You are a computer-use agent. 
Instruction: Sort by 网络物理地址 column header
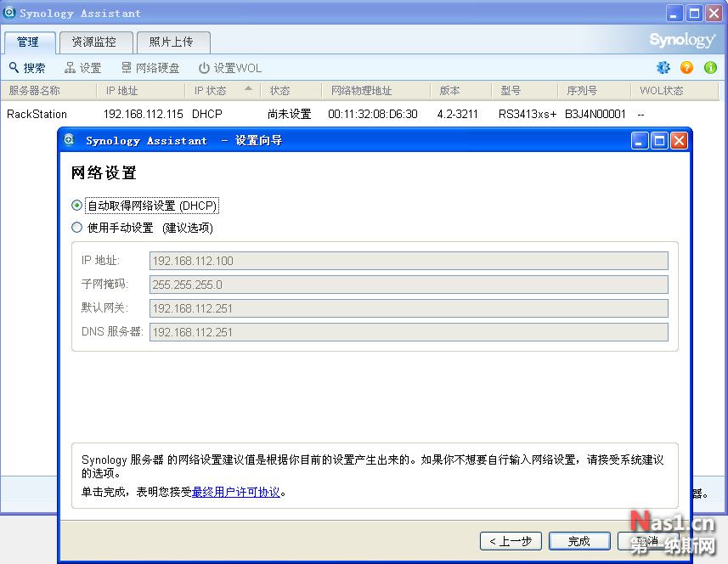375,91
